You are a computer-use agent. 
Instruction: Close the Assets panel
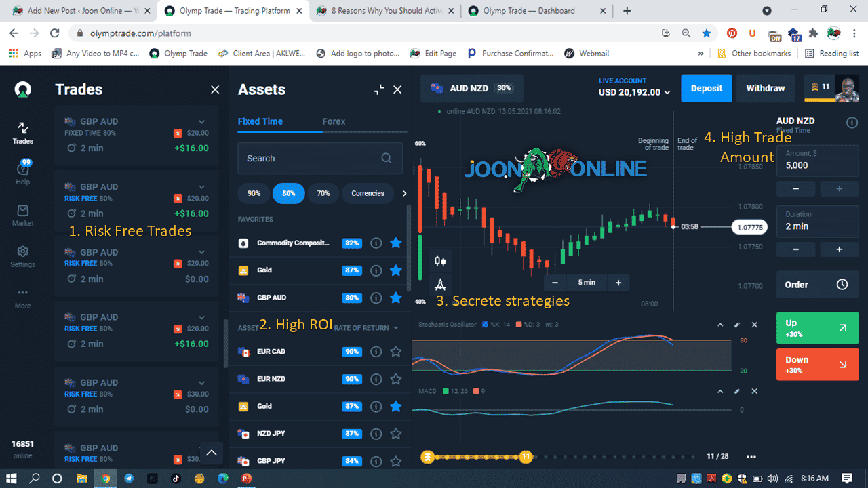point(397,89)
